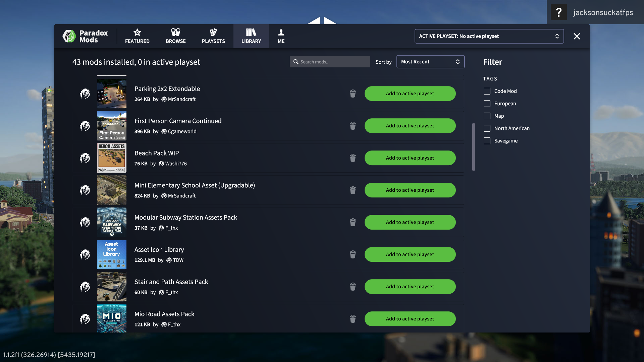Viewport: 644px width, 362px height.
Task: Delete Parking 2x2 Extendable with trash icon
Action: pyautogui.click(x=353, y=94)
